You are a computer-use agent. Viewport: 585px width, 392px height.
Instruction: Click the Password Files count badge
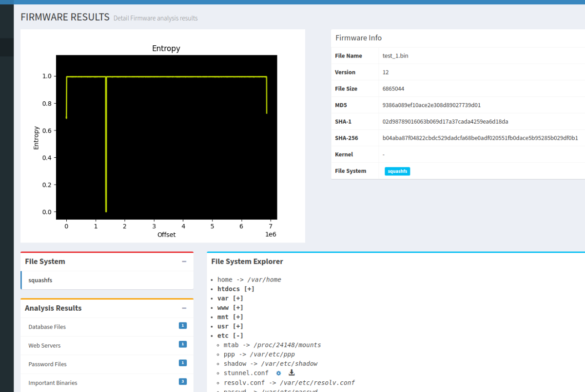(183, 363)
